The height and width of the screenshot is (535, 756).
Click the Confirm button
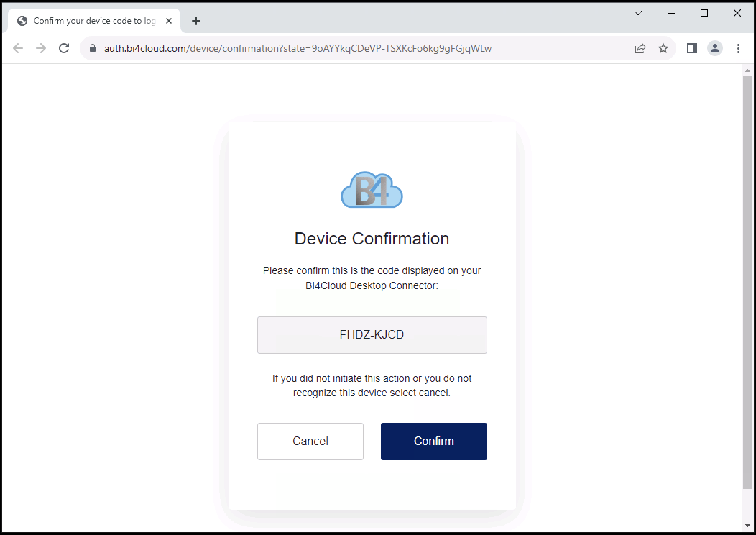[x=434, y=441]
